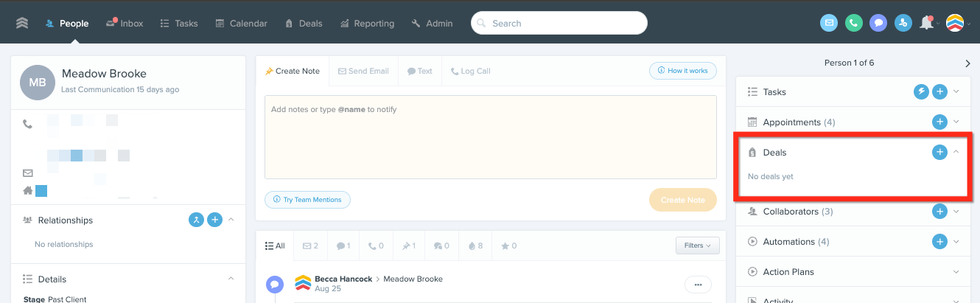Click the Create Note button
The height and width of the screenshot is (303, 980).
[x=682, y=200]
